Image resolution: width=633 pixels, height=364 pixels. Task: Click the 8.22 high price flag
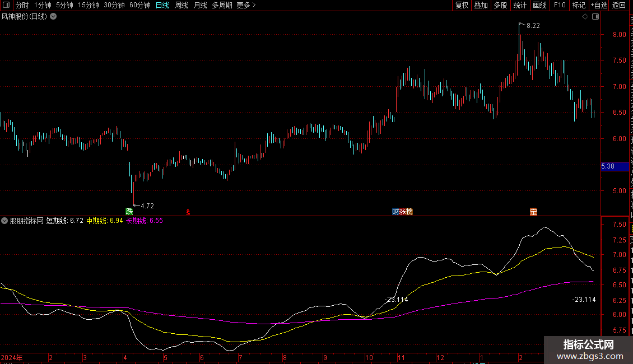[533, 26]
